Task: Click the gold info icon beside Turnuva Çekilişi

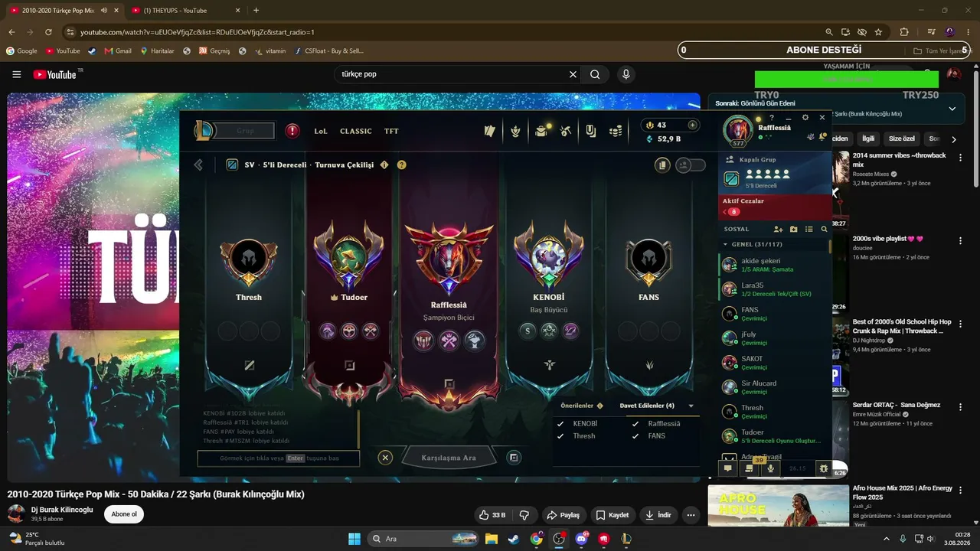Action: click(x=384, y=165)
